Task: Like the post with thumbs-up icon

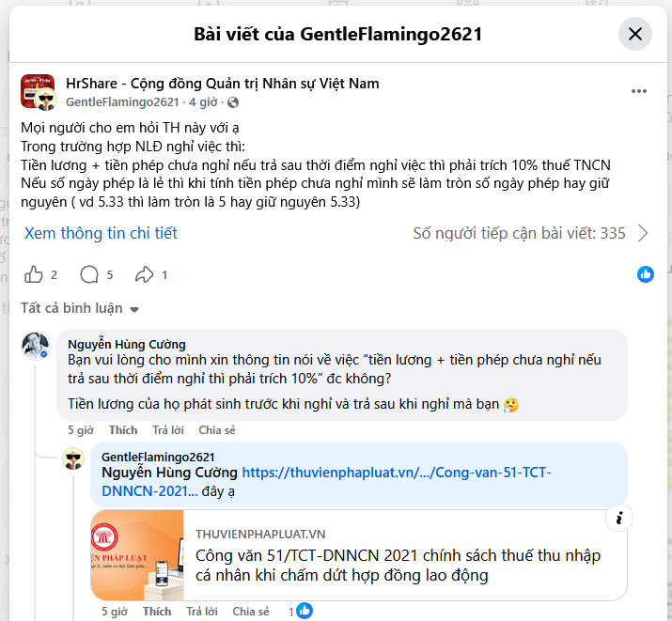Action: coord(34,274)
